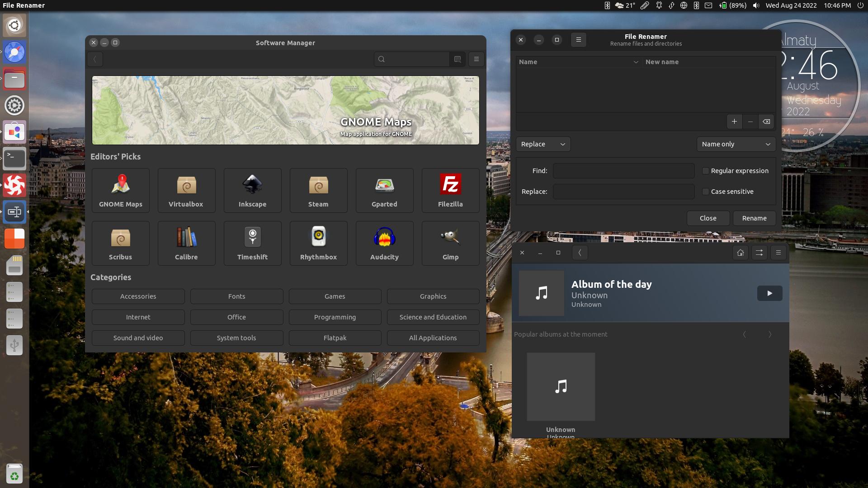868x488 pixels.
Task: Click the home icon in music player
Action: click(741, 253)
